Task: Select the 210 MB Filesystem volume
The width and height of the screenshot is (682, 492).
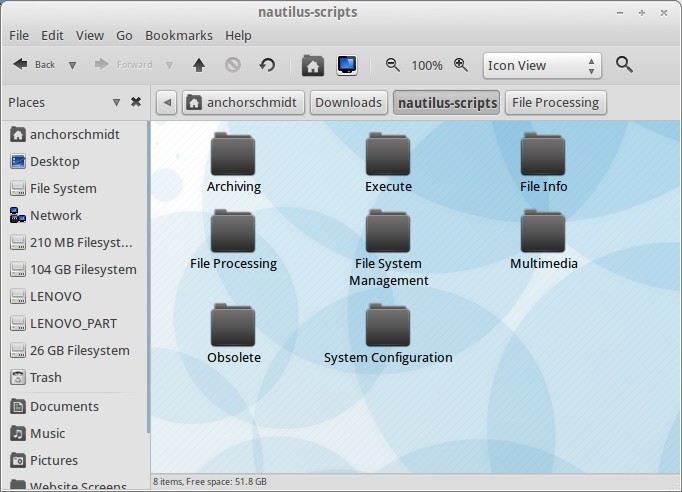Action: coord(74,242)
